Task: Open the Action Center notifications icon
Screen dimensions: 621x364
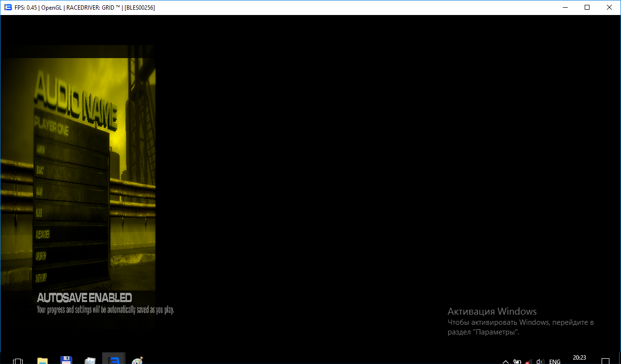Action: click(x=605, y=361)
